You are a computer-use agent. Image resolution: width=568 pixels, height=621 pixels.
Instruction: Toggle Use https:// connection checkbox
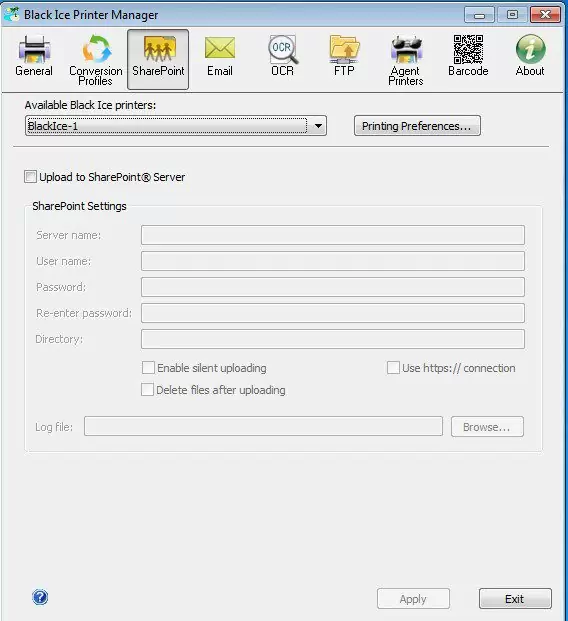pos(393,368)
